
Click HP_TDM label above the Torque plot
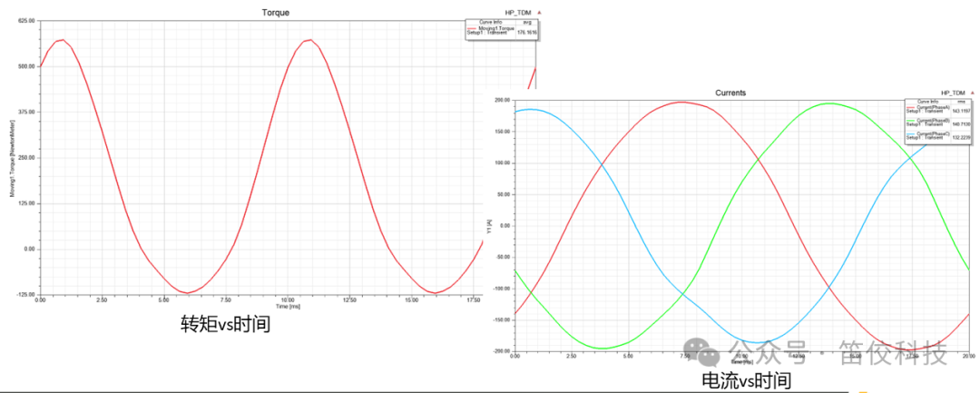pos(517,12)
